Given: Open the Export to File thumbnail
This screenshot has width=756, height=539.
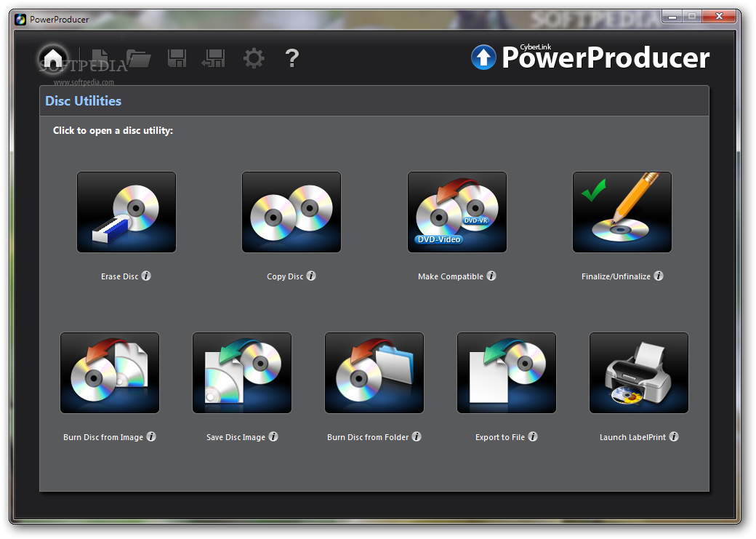Looking at the screenshot, I should click(x=506, y=372).
